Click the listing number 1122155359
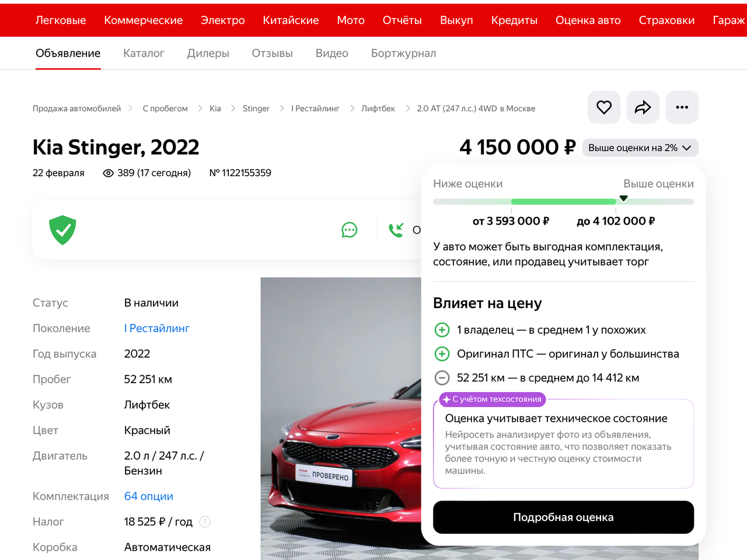The width and height of the screenshot is (747, 560). [x=240, y=173]
